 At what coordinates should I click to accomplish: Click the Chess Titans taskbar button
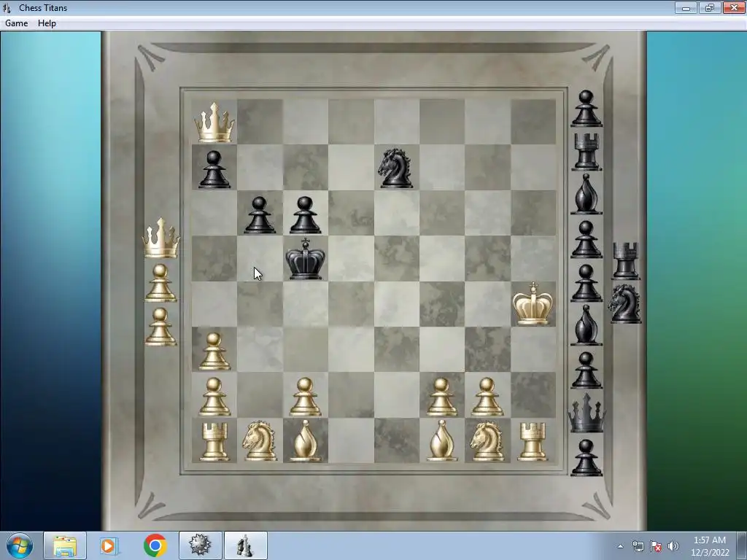click(x=246, y=545)
